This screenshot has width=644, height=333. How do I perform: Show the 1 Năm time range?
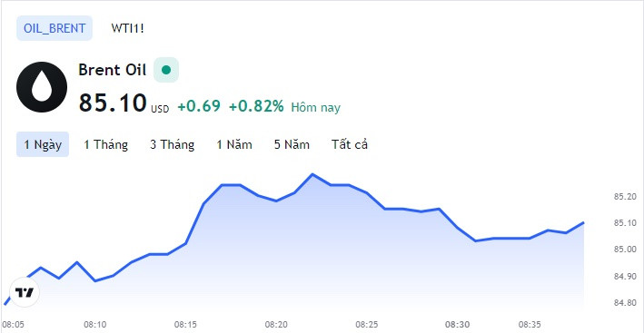coord(234,144)
